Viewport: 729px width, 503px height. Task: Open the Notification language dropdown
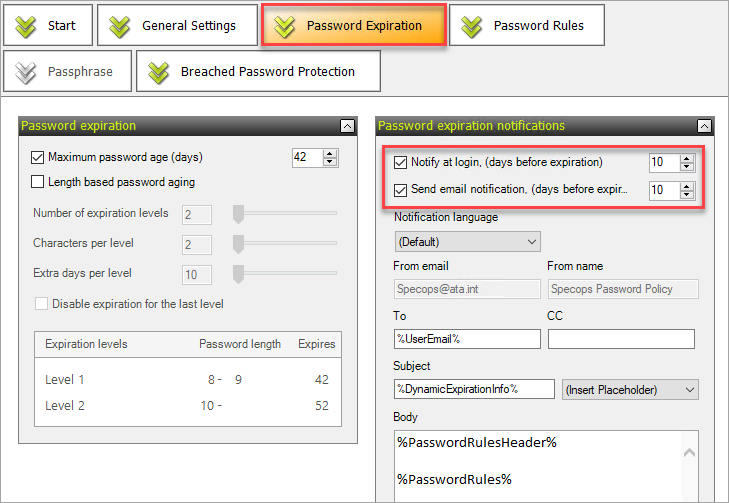pyautogui.click(x=467, y=242)
